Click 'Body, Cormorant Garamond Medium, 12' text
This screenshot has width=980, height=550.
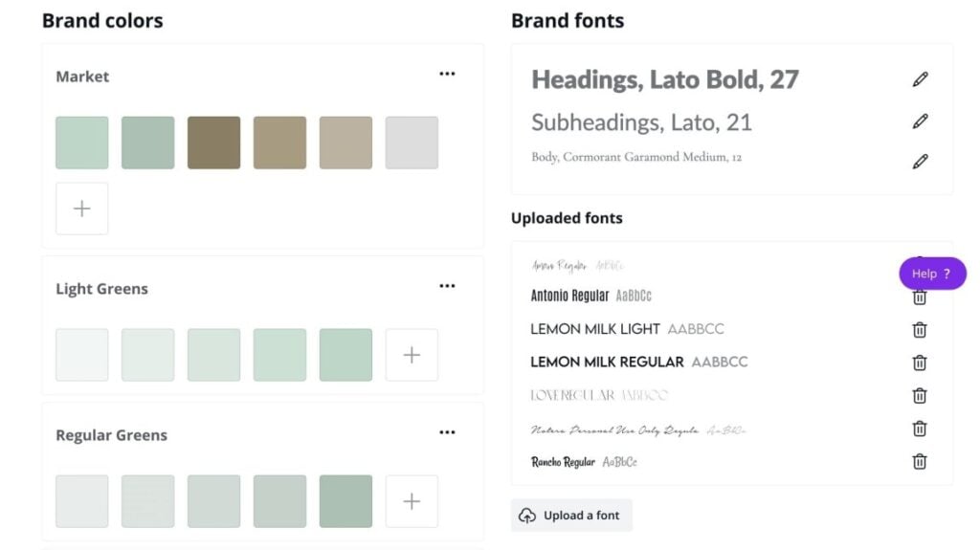point(636,157)
